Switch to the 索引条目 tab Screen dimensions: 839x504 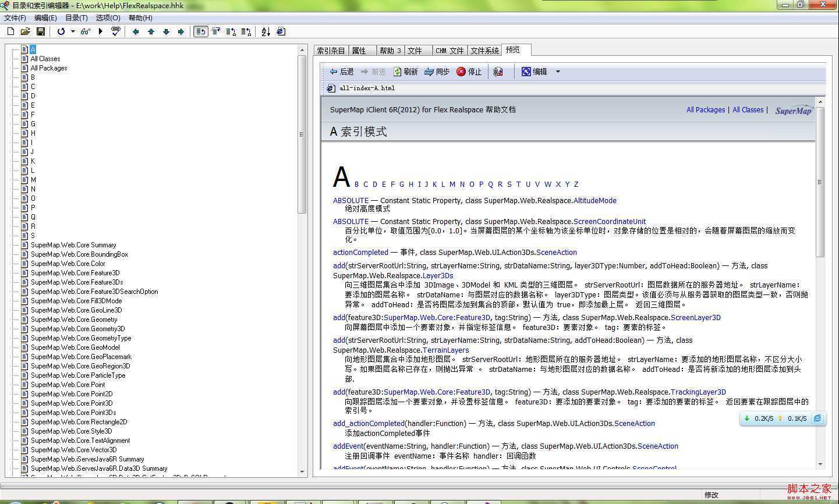coord(331,51)
